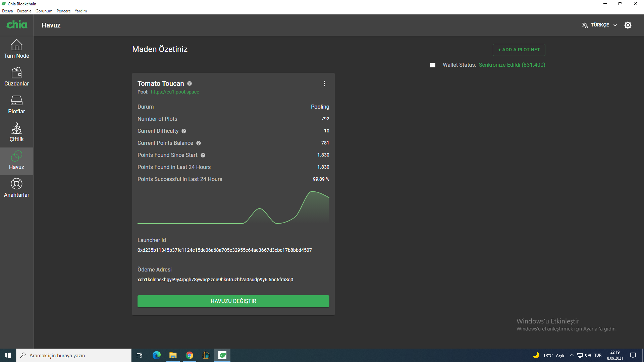644x362 pixels.
Task: Show hidden system tray icons
Action: 572,355
